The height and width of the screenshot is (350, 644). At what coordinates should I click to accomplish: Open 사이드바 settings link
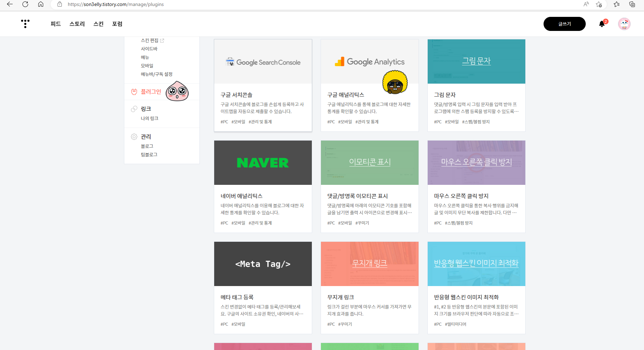point(149,49)
